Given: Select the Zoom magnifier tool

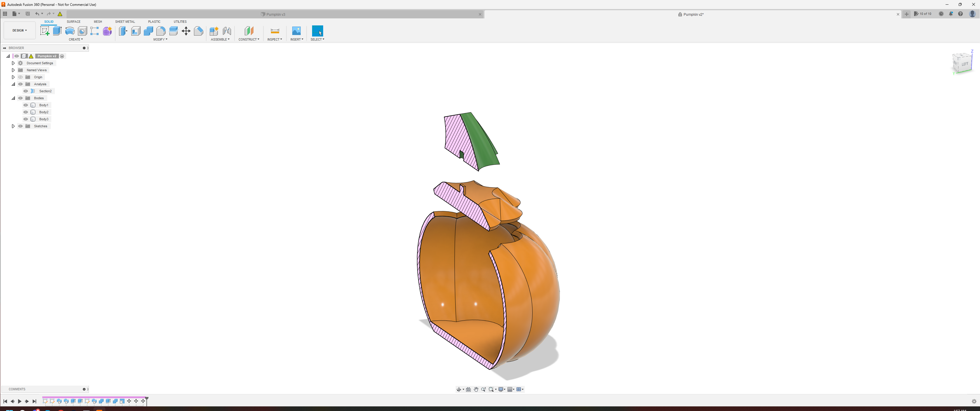Looking at the screenshot, I should coord(483,389).
